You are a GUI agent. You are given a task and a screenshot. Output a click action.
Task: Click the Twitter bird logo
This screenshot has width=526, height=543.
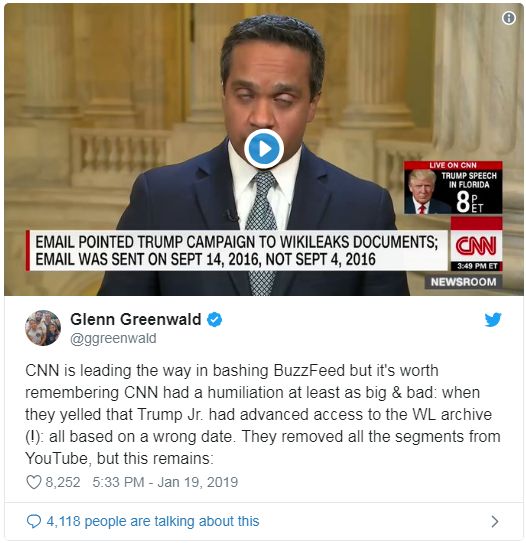click(493, 320)
